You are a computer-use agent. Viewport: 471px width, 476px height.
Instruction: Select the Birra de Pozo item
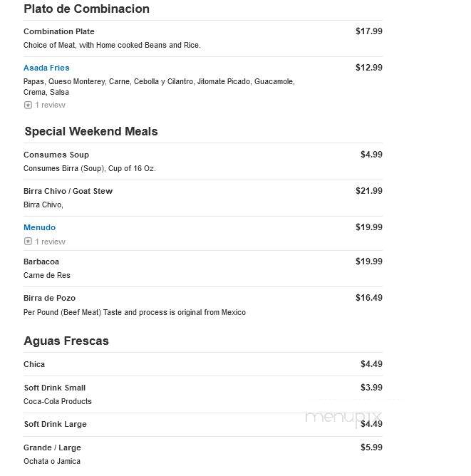tap(49, 298)
